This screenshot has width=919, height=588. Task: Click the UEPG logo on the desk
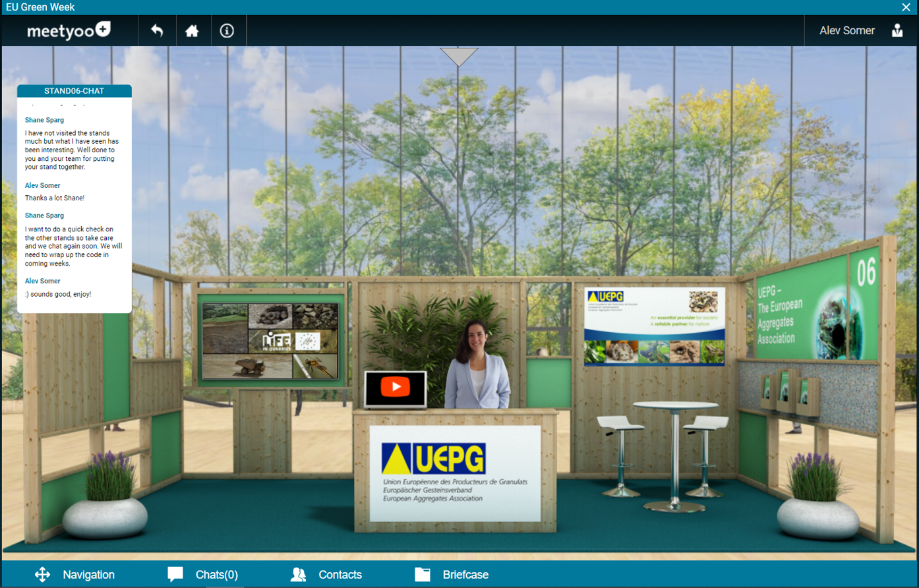pos(433,459)
